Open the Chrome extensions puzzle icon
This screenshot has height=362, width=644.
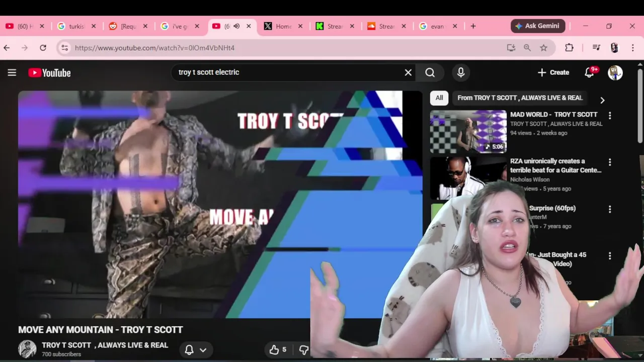coord(569,48)
